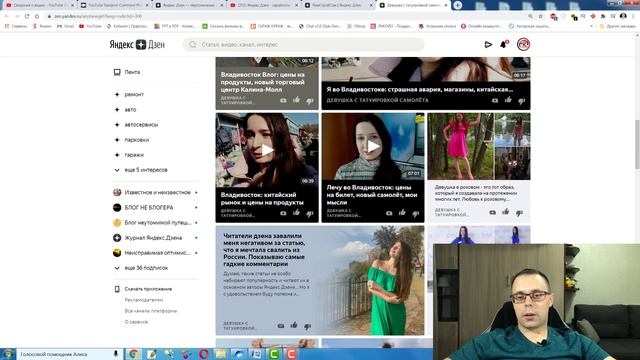The image size is (640, 360).
Task: Click the search field in Дзен header
Action: (303, 44)
